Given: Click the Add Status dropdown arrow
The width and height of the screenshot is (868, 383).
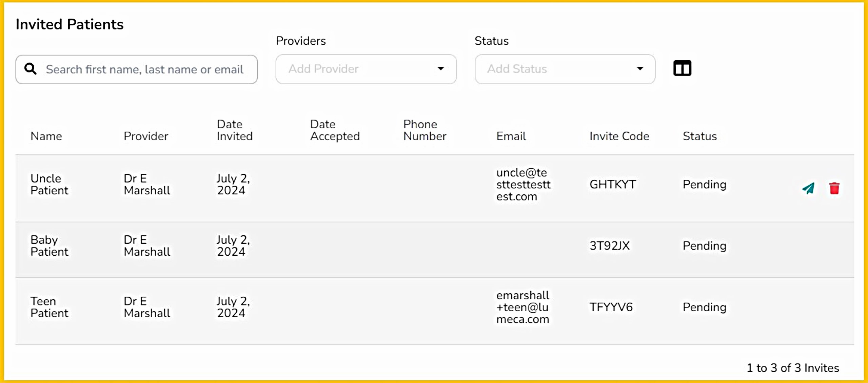Looking at the screenshot, I should [640, 69].
